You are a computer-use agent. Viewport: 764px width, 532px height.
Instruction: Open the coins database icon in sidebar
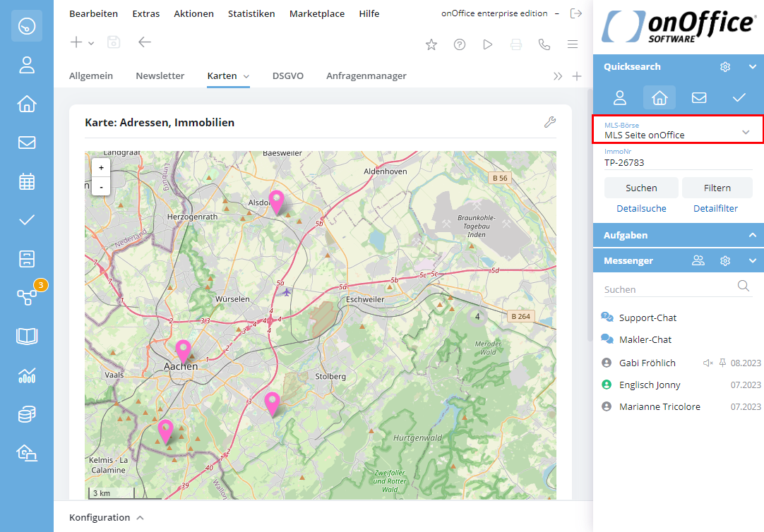pos(27,414)
